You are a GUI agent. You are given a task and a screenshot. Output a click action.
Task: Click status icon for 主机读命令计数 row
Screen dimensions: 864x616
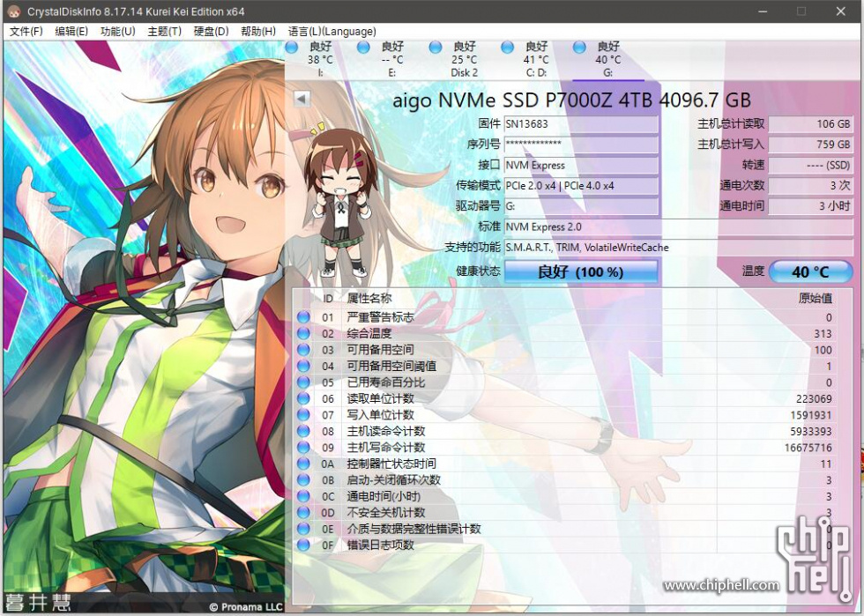pyautogui.click(x=303, y=431)
